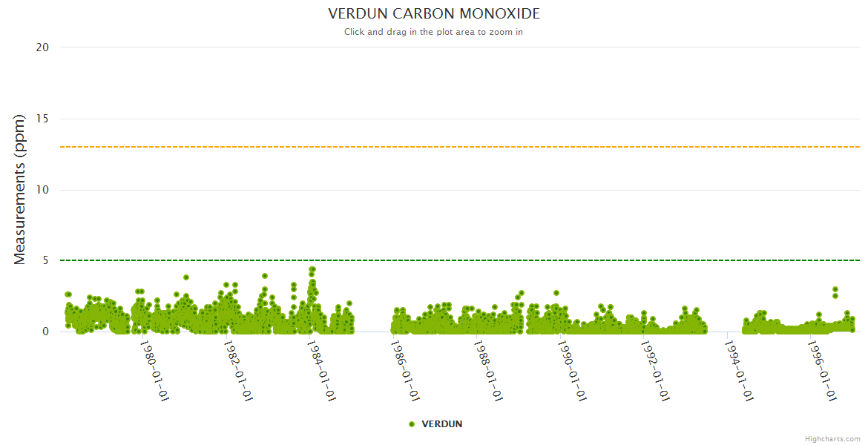Select the Measurements (ppm) axis title
868x445 pixels.
[x=20, y=189]
